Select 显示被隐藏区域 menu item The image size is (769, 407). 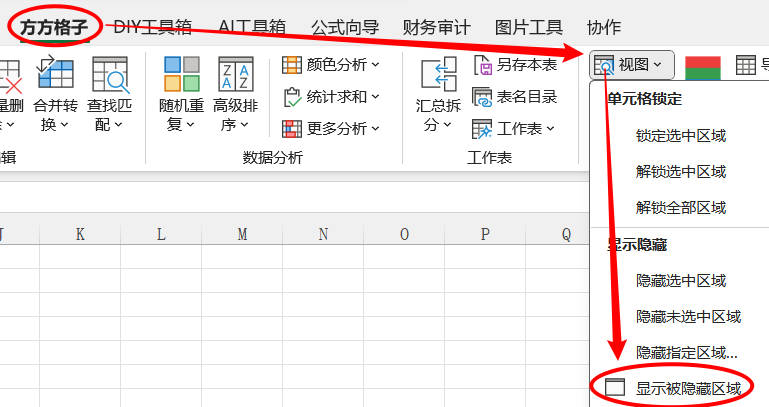pyautogui.click(x=688, y=388)
